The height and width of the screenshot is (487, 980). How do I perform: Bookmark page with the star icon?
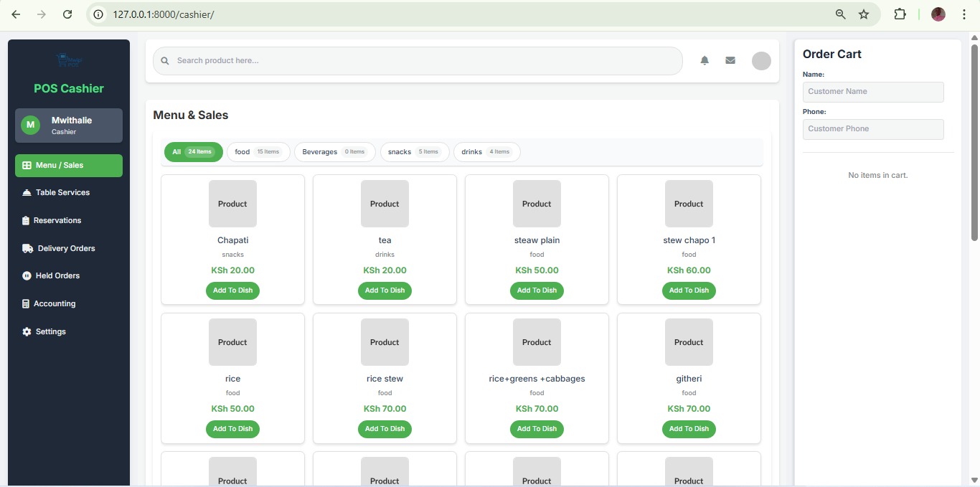coord(864,14)
